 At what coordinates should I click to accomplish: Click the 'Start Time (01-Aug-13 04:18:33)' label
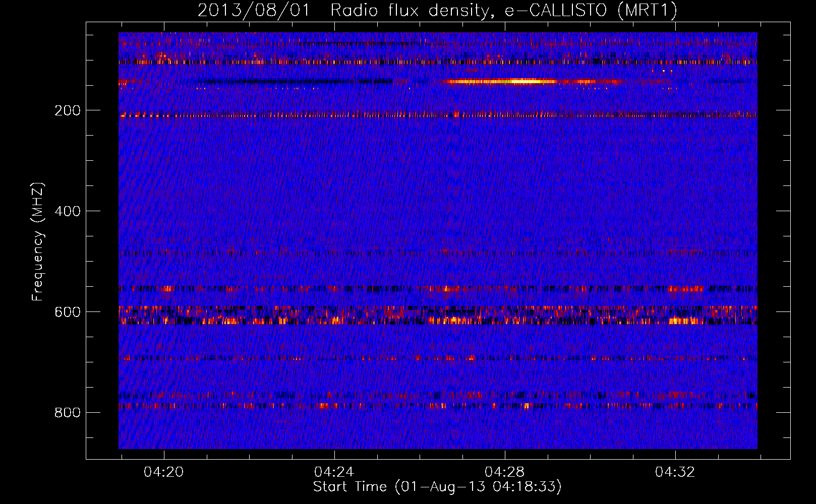coord(437,487)
